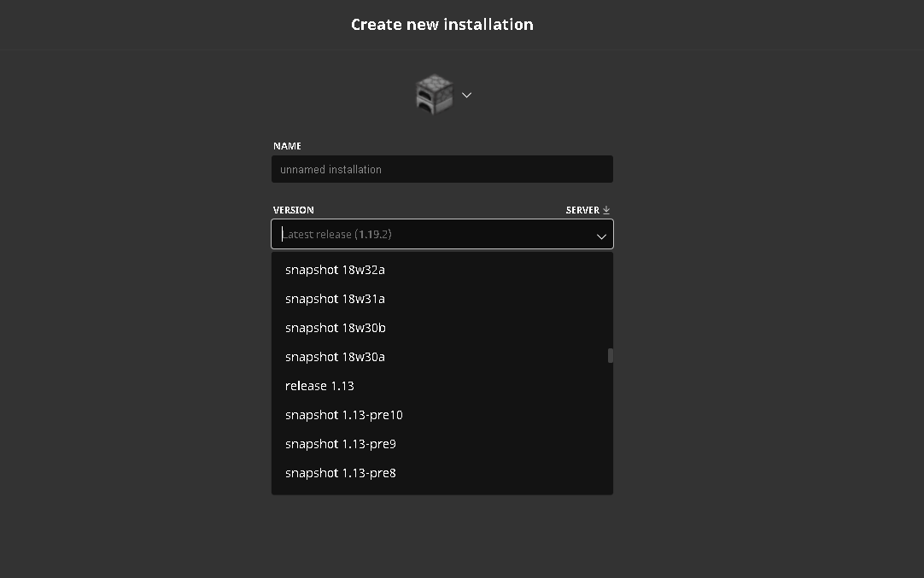The height and width of the screenshot is (578, 924).
Task: Click the NAME field label
Action: 287,146
